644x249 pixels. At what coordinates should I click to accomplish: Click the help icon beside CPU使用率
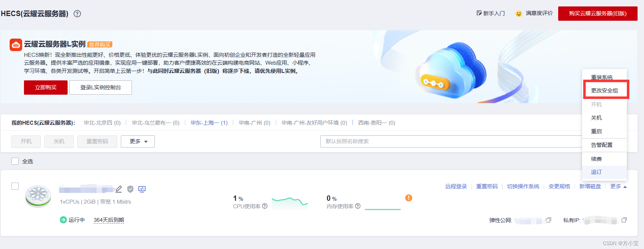[265, 206]
